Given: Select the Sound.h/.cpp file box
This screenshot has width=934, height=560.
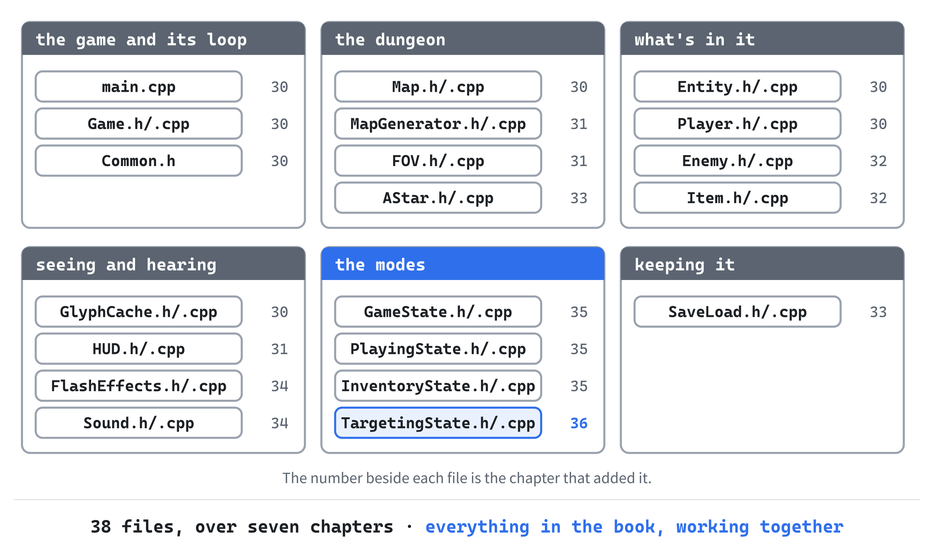Looking at the screenshot, I should tap(139, 423).
